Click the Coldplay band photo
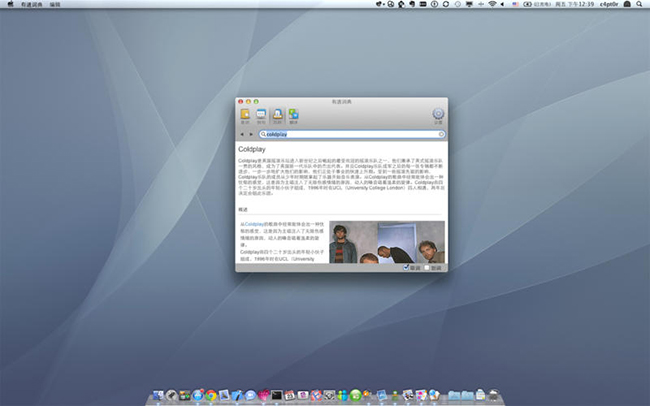650x406 pixels. (x=387, y=242)
